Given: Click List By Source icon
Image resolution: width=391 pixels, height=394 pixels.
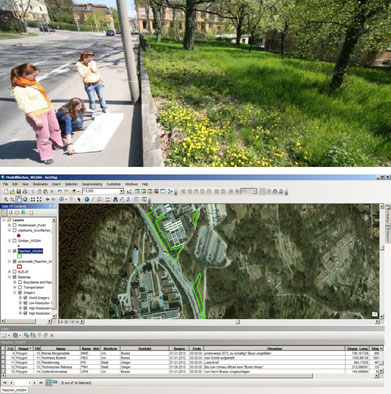Looking at the screenshot, I should pos(11,212).
